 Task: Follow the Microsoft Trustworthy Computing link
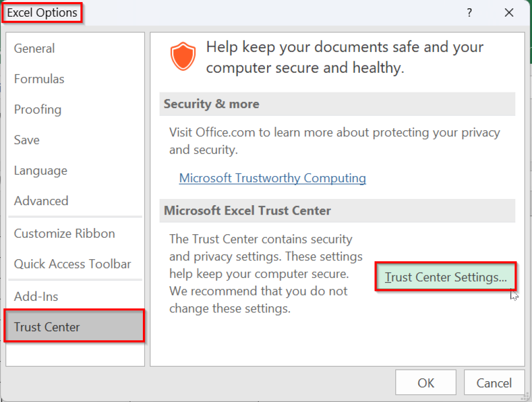click(272, 178)
